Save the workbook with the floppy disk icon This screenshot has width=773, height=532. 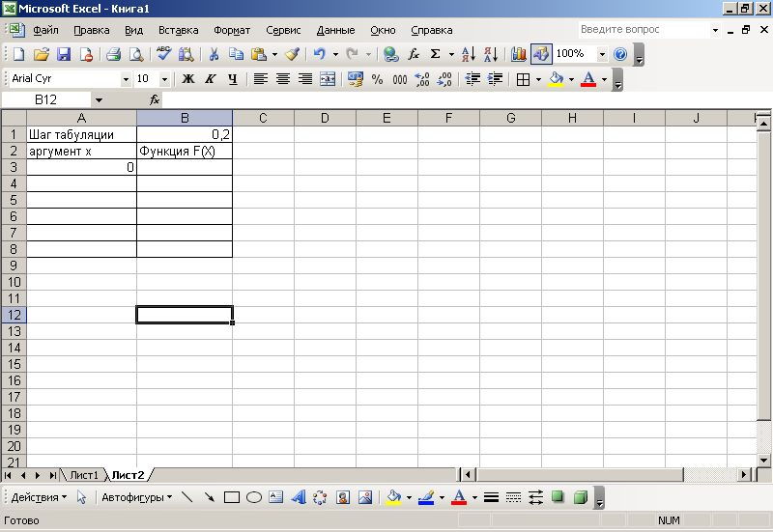tap(64, 54)
